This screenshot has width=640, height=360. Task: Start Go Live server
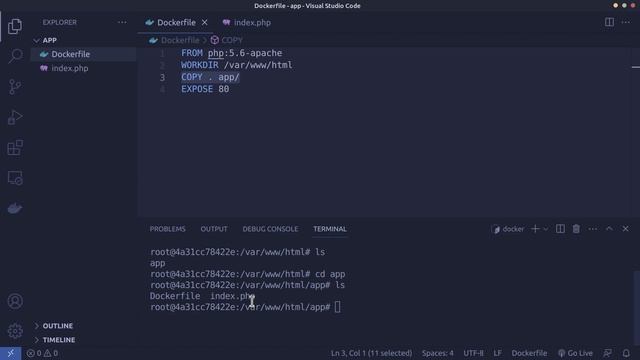point(576,353)
